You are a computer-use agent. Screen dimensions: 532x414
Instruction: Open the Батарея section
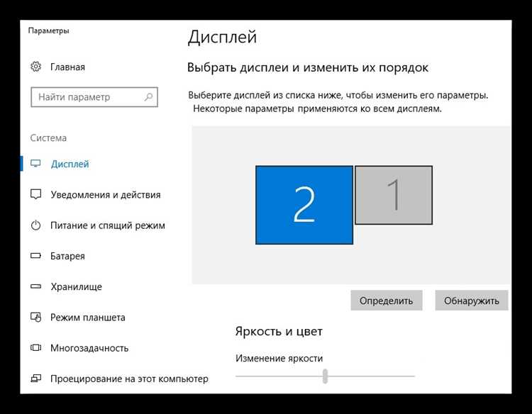click(67, 256)
